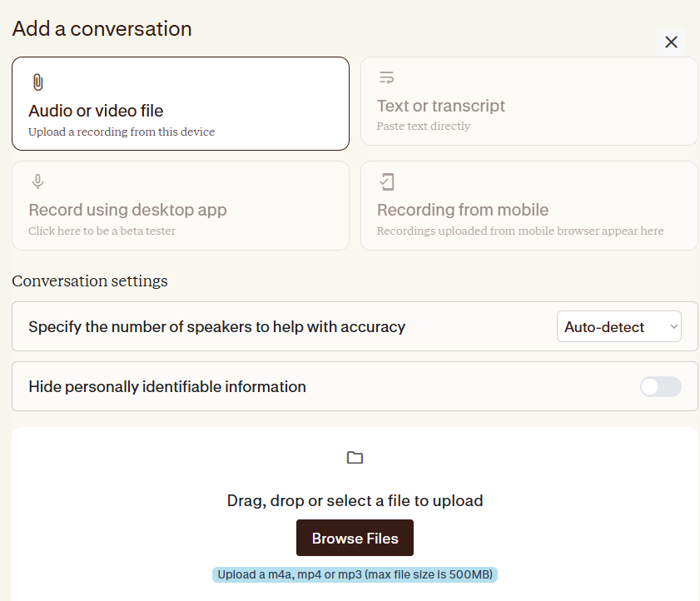This screenshot has height=601, width=700.
Task: Click the 'Upload a m4a, mp4 or mp3' note
Action: pos(355,574)
